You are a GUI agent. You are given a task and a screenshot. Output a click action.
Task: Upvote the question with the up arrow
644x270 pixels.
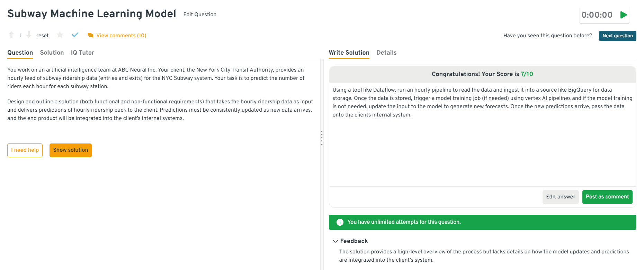pos(11,35)
